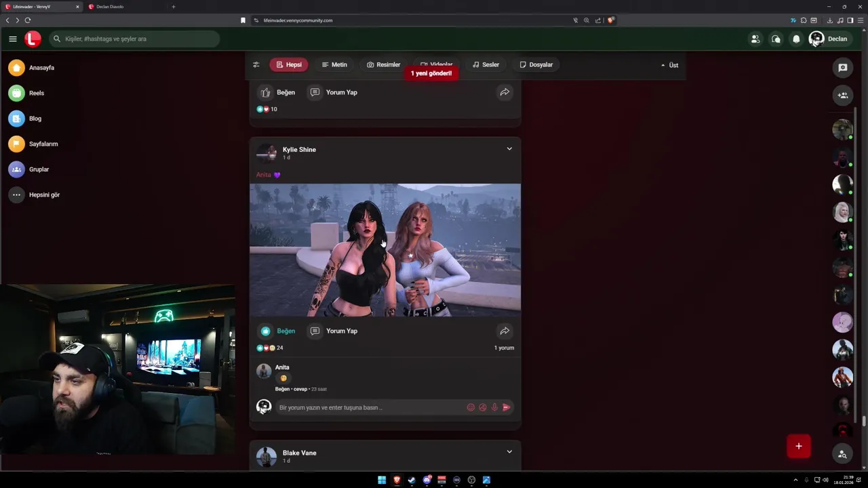868x488 pixels.
Task: Open the emoji picker in the comment box
Action: (x=471, y=407)
